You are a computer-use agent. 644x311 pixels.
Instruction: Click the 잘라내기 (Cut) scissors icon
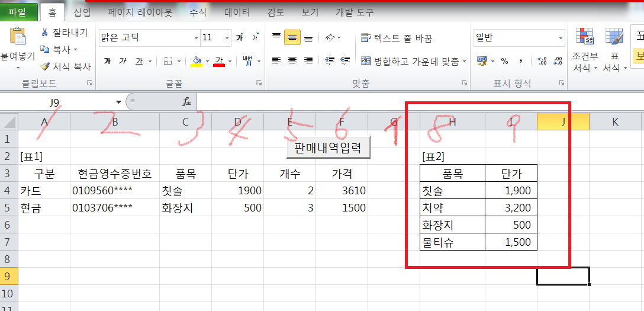(x=45, y=32)
